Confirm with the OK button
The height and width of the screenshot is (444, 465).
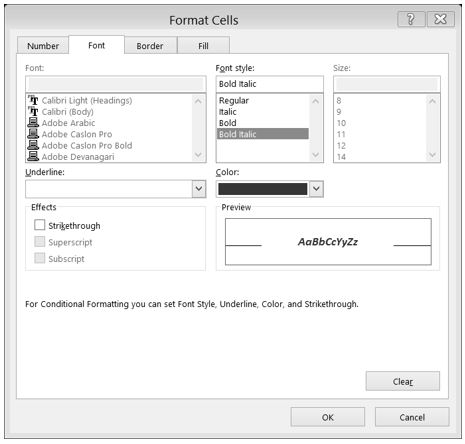click(x=328, y=417)
